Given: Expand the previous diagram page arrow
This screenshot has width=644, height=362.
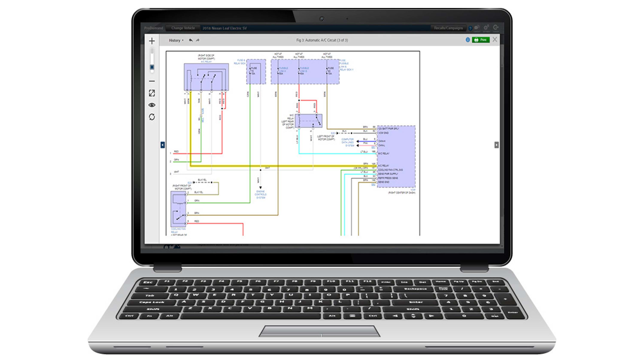Looking at the screenshot, I should tap(162, 144).
